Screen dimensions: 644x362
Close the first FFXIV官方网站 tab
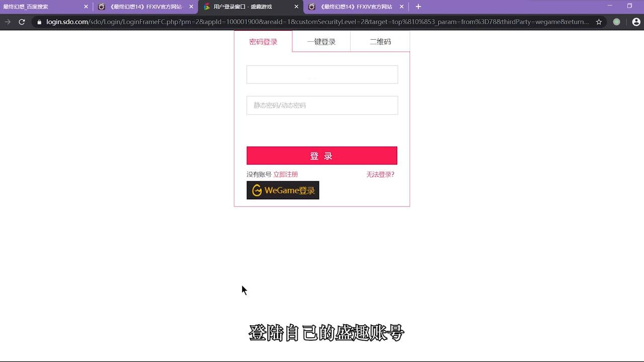(x=191, y=7)
